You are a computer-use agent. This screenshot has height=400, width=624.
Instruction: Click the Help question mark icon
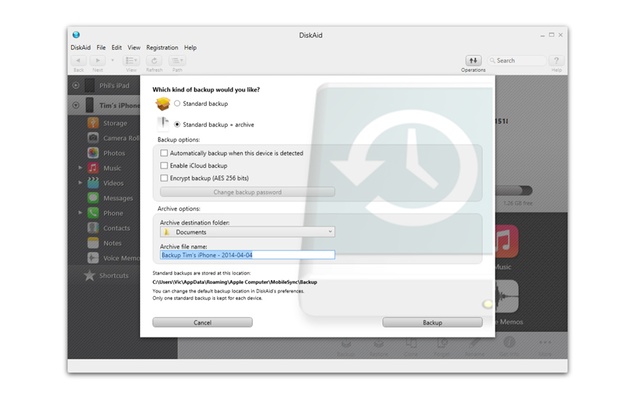tap(556, 60)
